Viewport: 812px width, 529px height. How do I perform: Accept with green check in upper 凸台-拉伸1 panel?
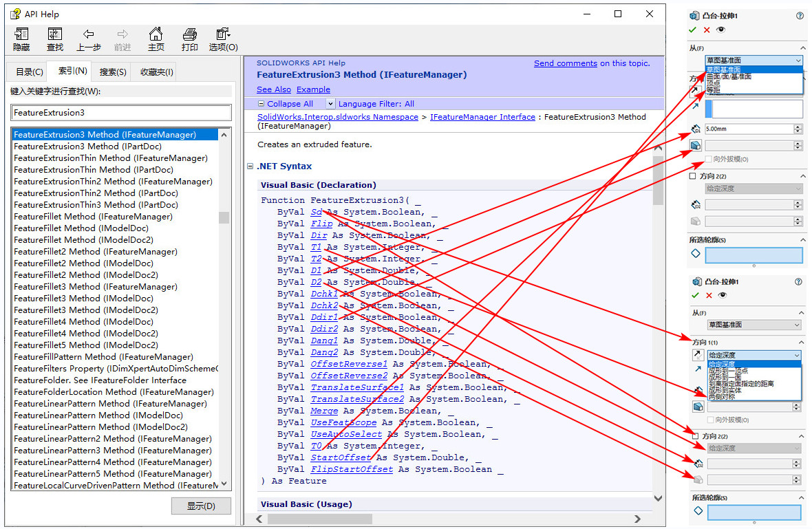693,30
